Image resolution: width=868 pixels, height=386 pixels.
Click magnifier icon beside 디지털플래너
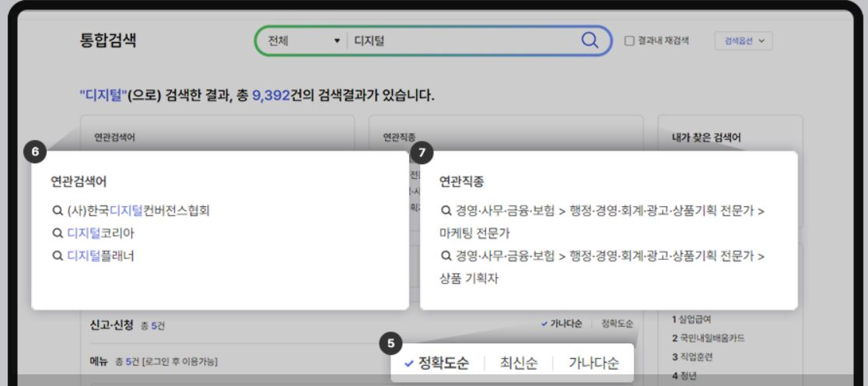pyautogui.click(x=58, y=256)
